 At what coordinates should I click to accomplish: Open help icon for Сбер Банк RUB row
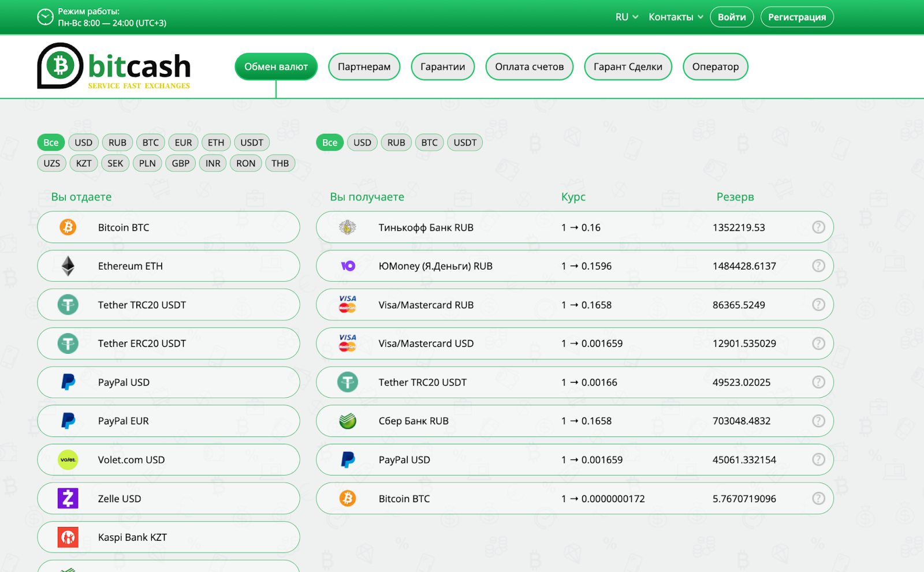click(818, 421)
